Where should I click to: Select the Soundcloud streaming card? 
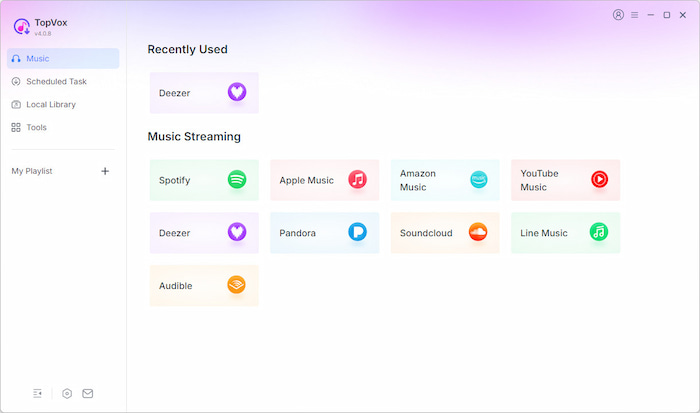coord(445,233)
